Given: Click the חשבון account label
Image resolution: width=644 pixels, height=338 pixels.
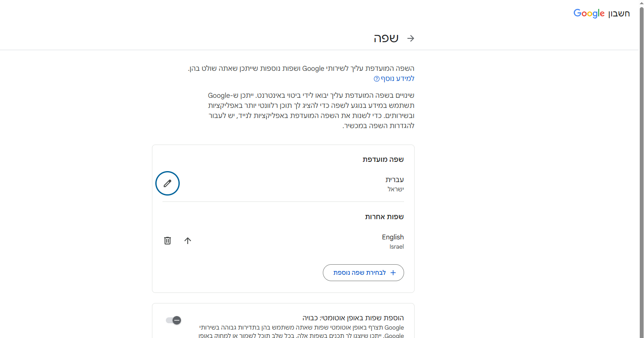Looking at the screenshot, I should (619, 13).
